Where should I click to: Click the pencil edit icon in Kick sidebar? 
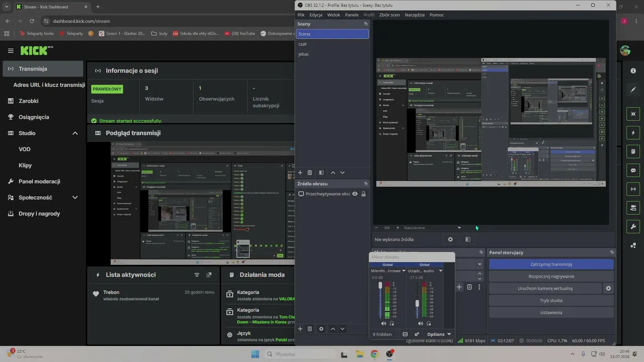pos(633,89)
